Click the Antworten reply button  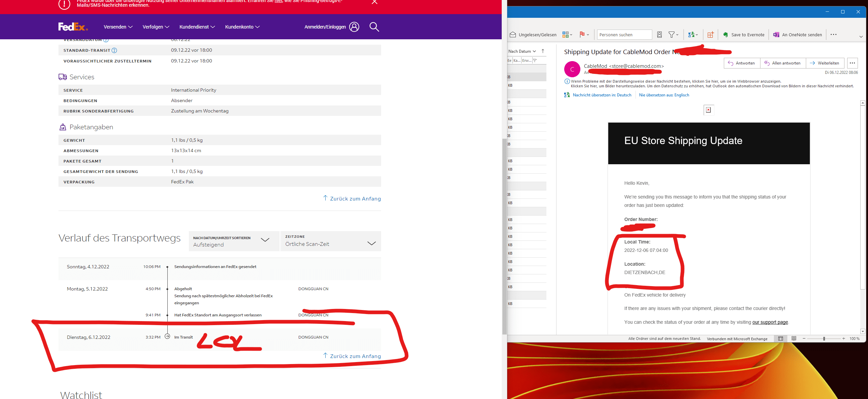[x=742, y=63]
